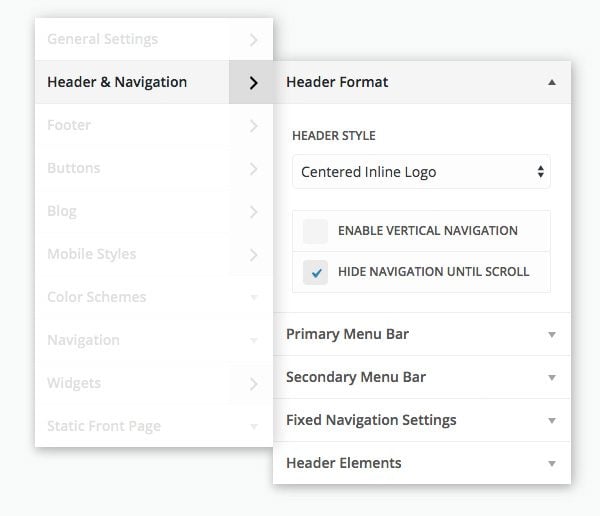Open the Navigation panel item
The image size is (600, 516).
[x=83, y=341]
